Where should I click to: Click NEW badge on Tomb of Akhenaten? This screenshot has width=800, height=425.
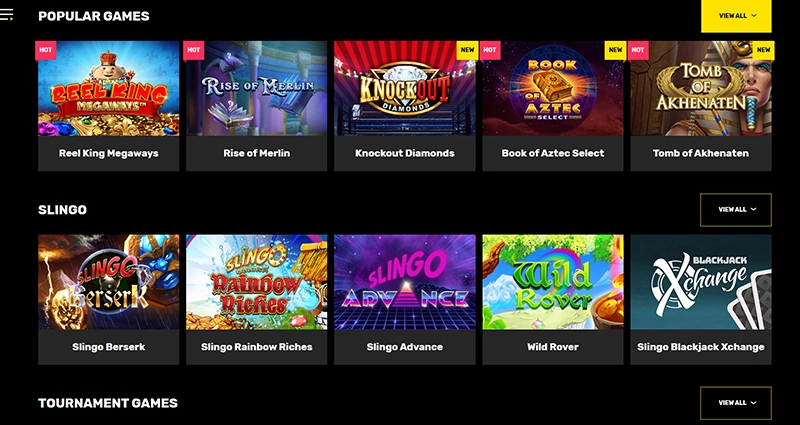coord(763,50)
